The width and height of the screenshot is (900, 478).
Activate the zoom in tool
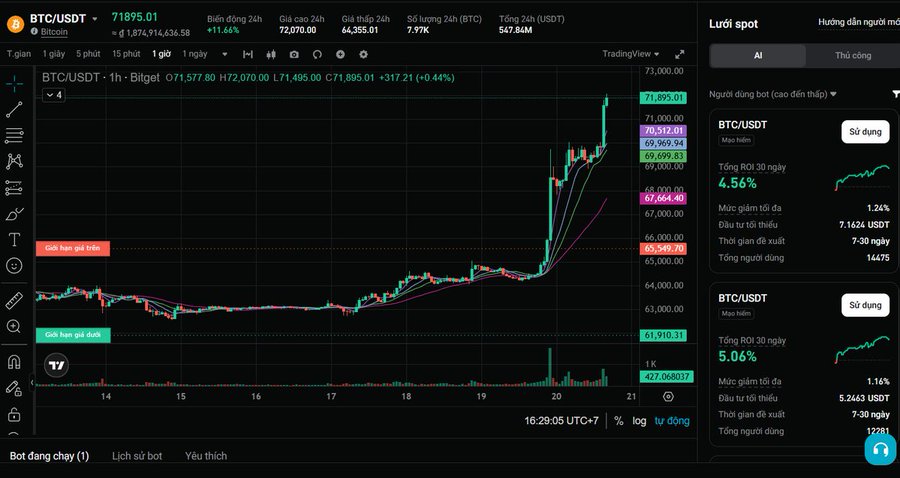(x=14, y=327)
